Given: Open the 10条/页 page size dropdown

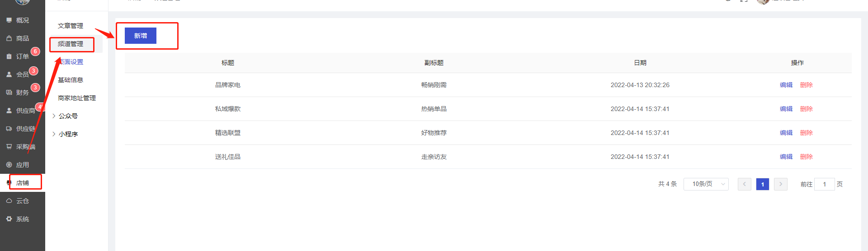Looking at the screenshot, I should (706, 184).
